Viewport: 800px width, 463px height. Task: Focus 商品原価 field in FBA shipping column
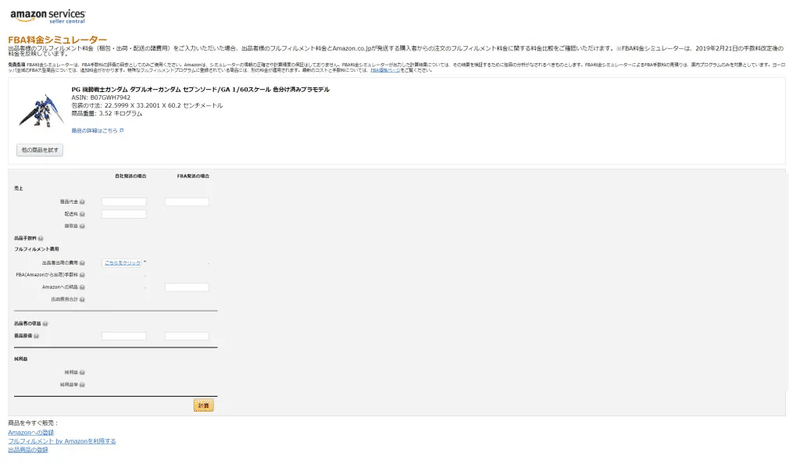click(x=187, y=336)
